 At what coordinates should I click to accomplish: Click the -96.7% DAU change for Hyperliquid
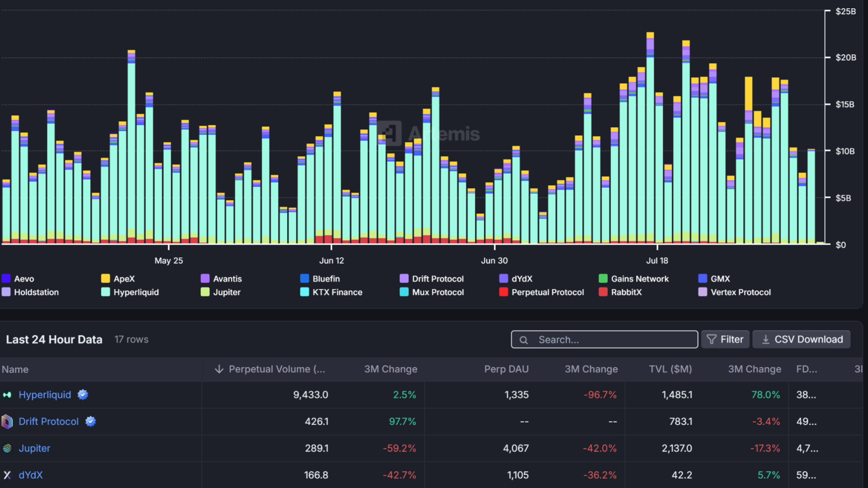point(600,395)
